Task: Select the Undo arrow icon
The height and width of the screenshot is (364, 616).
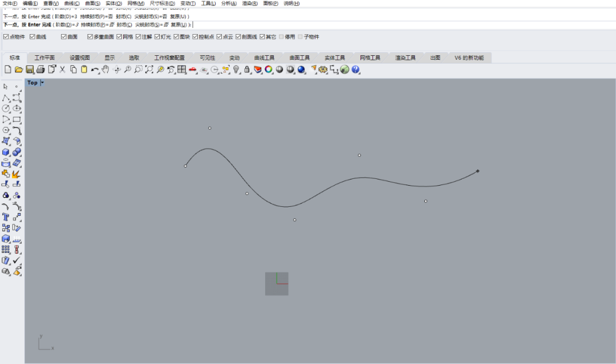Action: click(x=95, y=69)
